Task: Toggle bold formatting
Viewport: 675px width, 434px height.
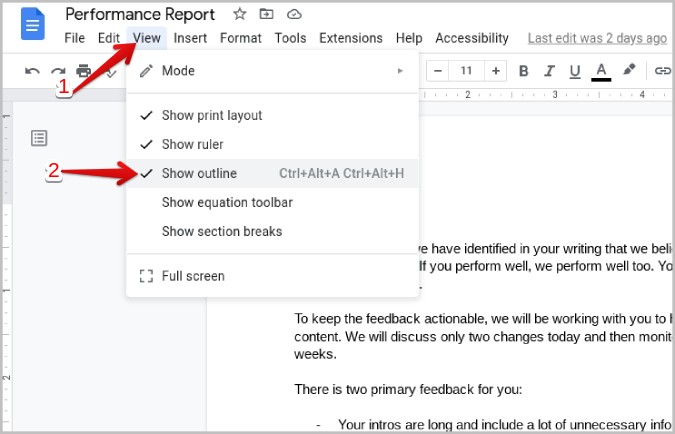Action: (523, 71)
